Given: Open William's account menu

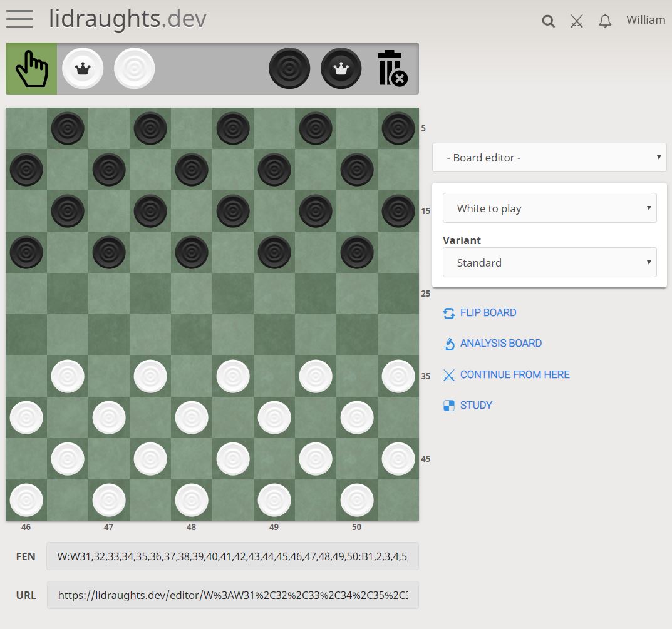Looking at the screenshot, I should click(645, 19).
